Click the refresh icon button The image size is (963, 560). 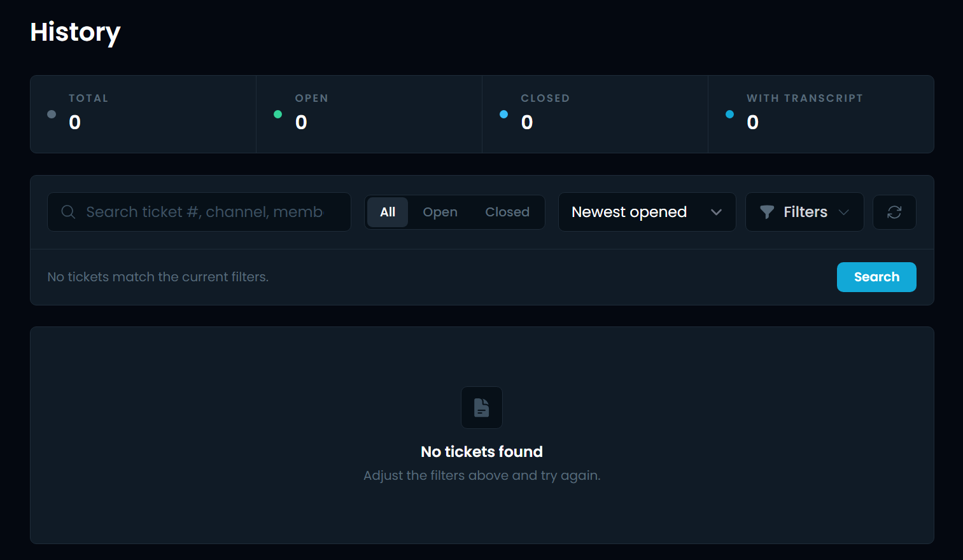coord(894,212)
